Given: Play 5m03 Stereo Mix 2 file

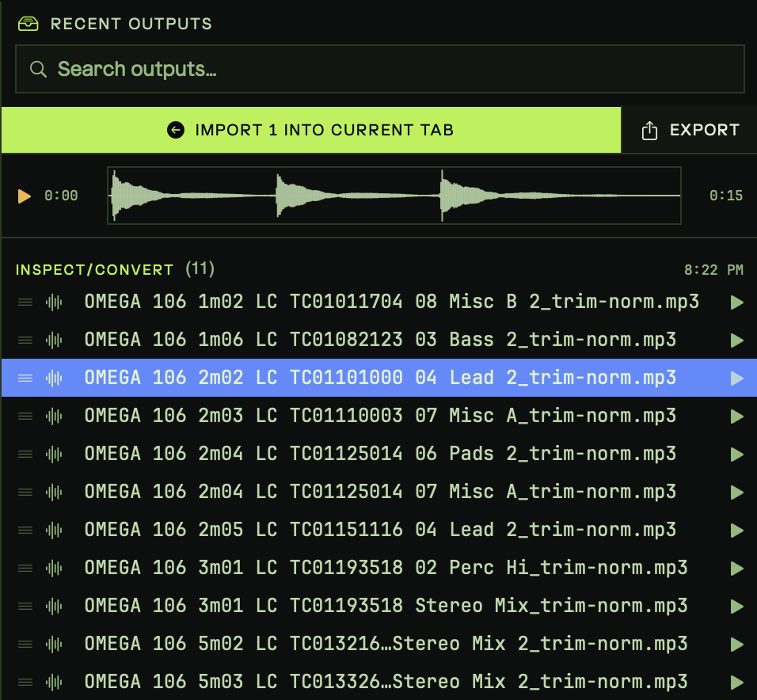Looking at the screenshot, I should [x=736, y=682].
